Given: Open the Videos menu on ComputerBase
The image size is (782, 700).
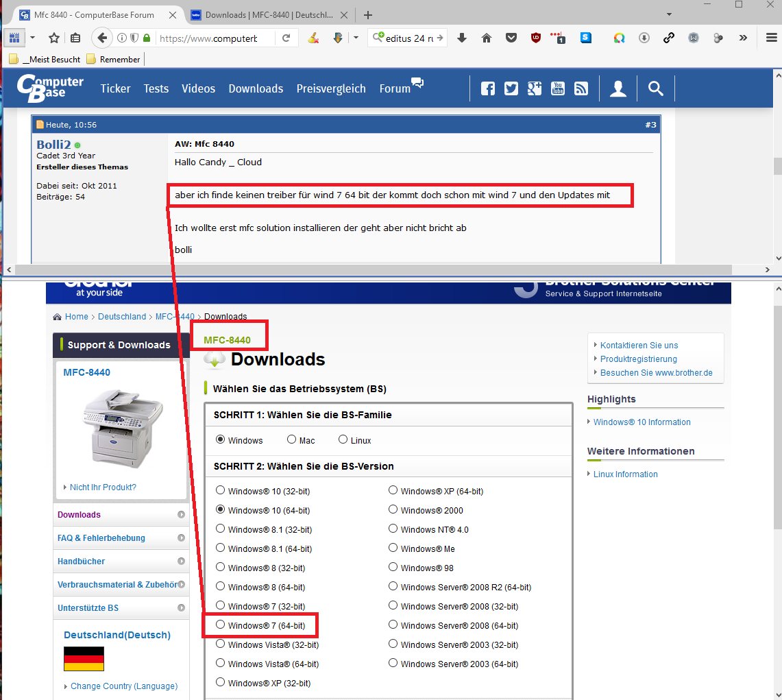Looking at the screenshot, I should tap(198, 89).
